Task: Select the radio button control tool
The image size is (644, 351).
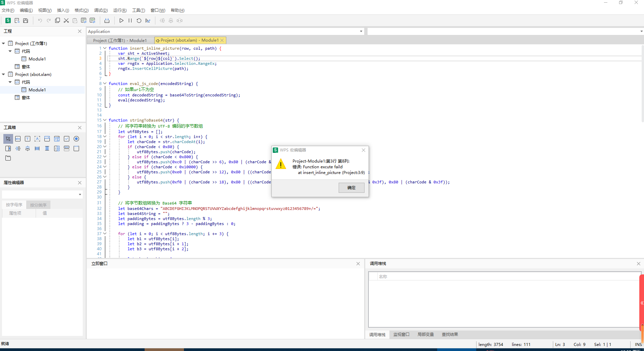Action: point(76,139)
